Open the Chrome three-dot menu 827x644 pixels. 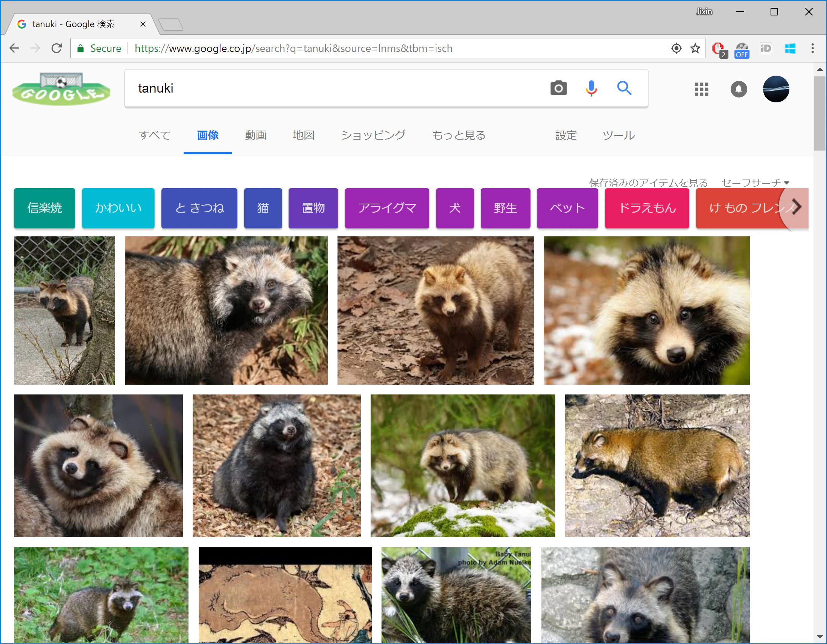pyautogui.click(x=813, y=48)
